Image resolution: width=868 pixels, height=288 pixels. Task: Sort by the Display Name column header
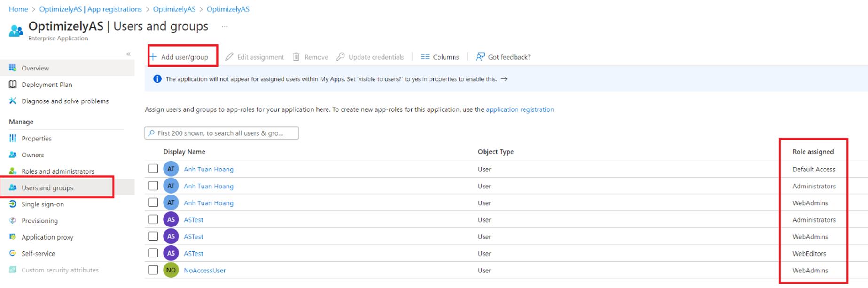[x=184, y=152]
